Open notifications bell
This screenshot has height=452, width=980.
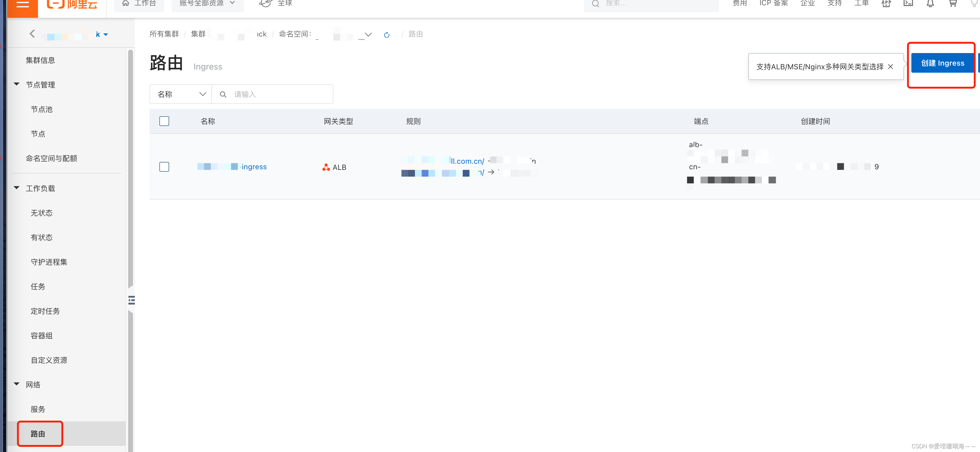[x=930, y=4]
